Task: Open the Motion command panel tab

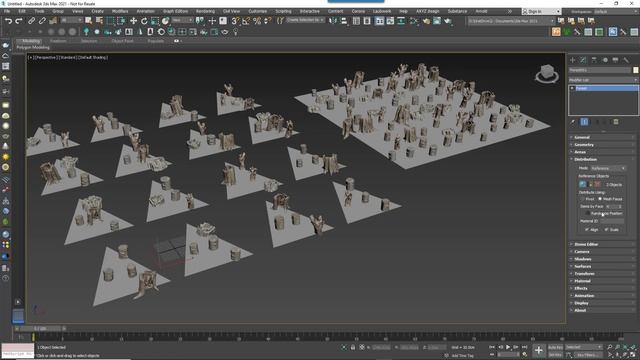Action: tap(605, 60)
